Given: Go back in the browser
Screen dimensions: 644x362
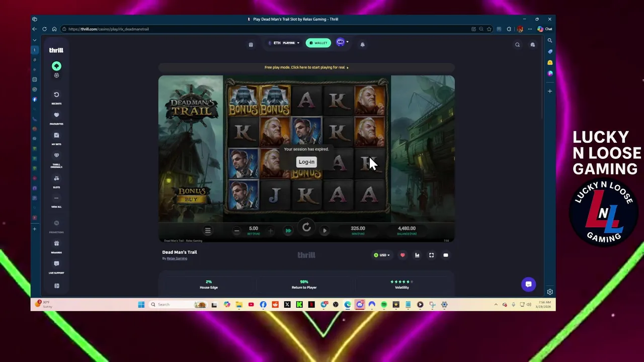Looking at the screenshot, I should coord(34,29).
